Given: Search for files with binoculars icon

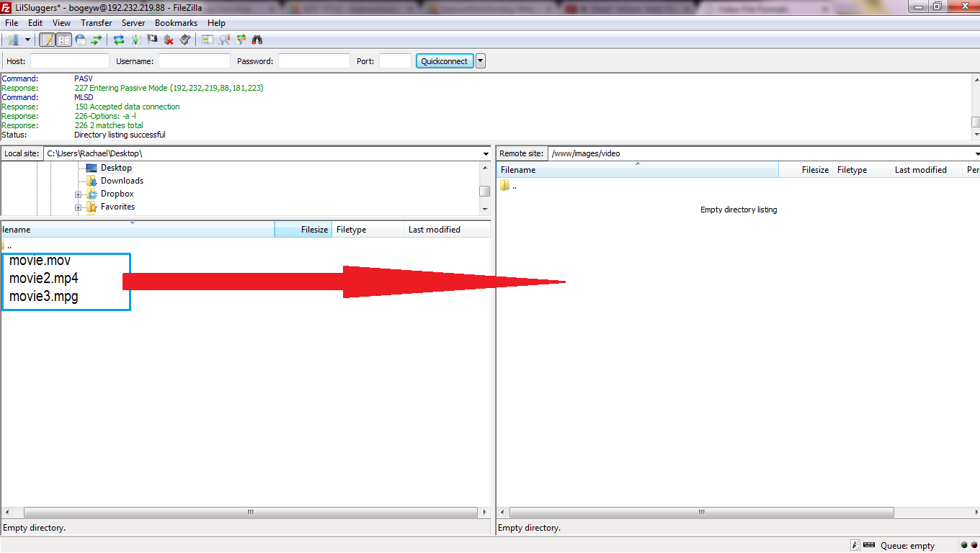Looking at the screenshot, I should point(257,40).
